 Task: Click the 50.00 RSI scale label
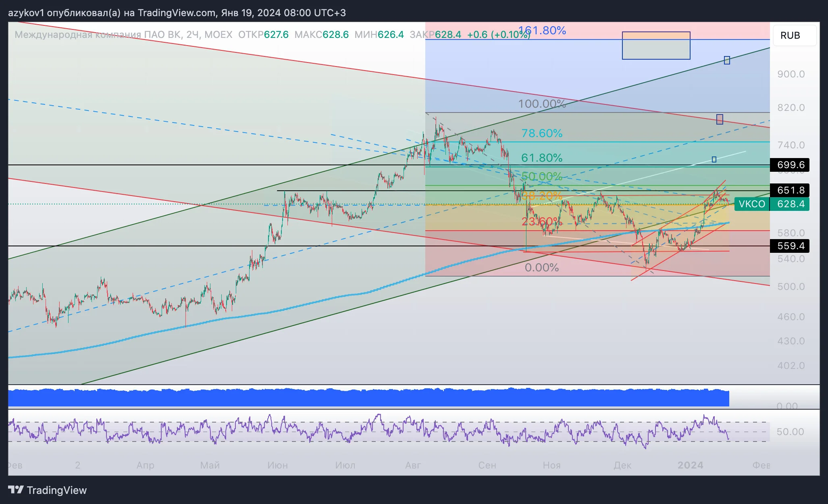tap(790, 432)
